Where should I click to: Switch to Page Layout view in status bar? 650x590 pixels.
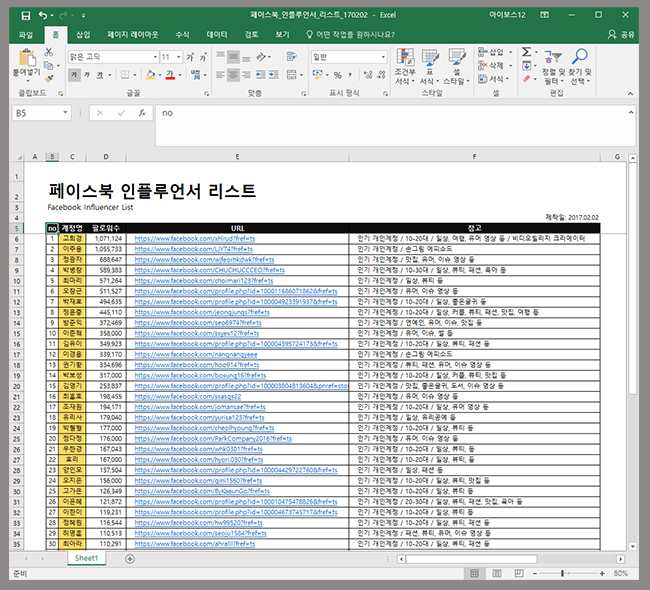pos(497,573)
